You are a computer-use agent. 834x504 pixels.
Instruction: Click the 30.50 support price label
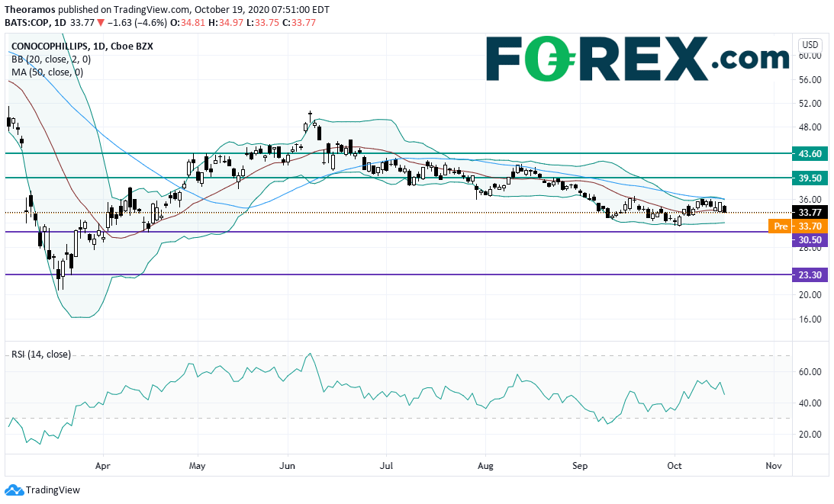[x=810, y=239]
